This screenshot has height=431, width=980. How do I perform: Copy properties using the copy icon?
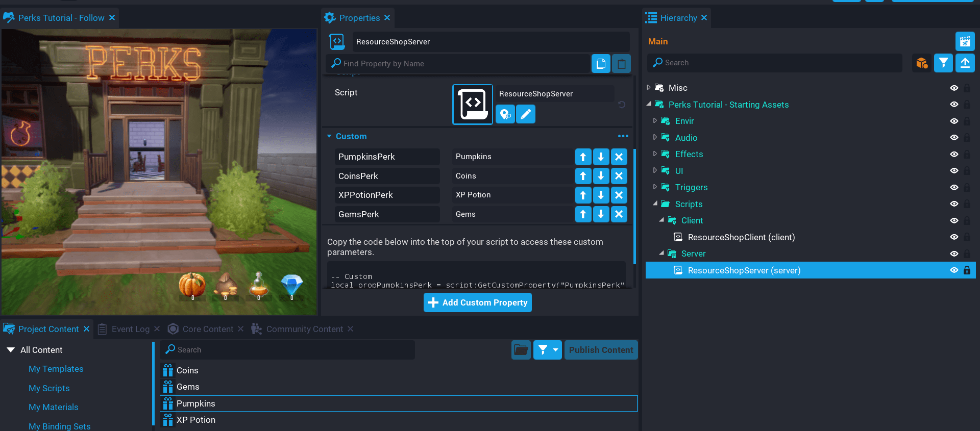coord(601,64)
